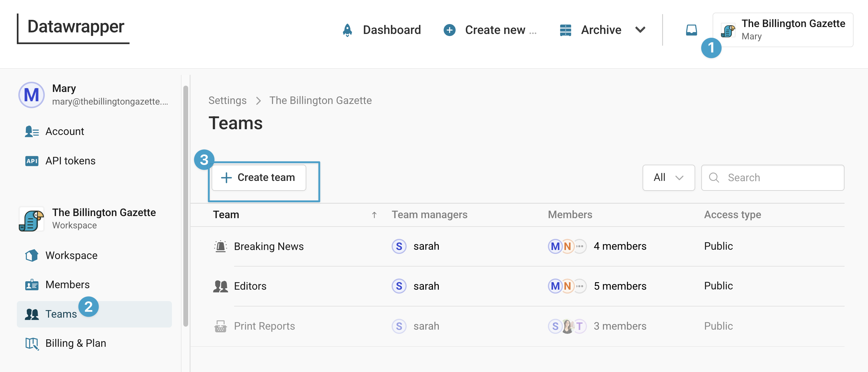Image resolution: width=868 pixels, height=372 pixels.
Task: Click "4 members" in Breaking News row
Action: 620,246
